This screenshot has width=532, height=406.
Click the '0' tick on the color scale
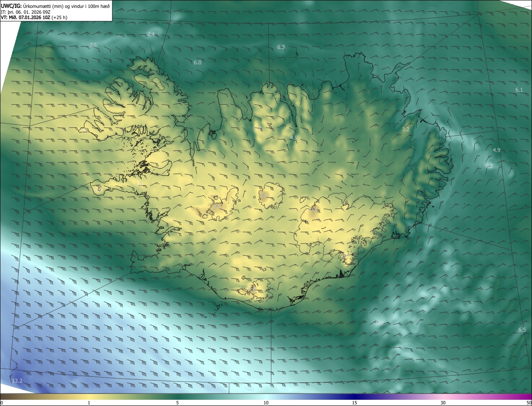[2, 403]
